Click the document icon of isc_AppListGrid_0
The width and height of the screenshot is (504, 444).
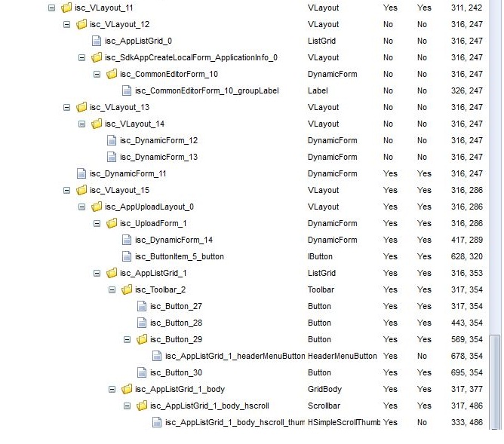[97, 41]
